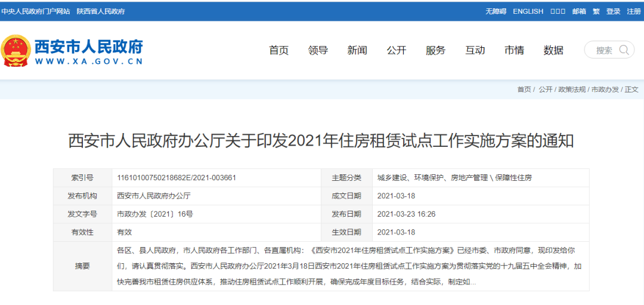Click the 登录 login link
Viewport: 644px width, 305px height.
click(x=613, y=11)
